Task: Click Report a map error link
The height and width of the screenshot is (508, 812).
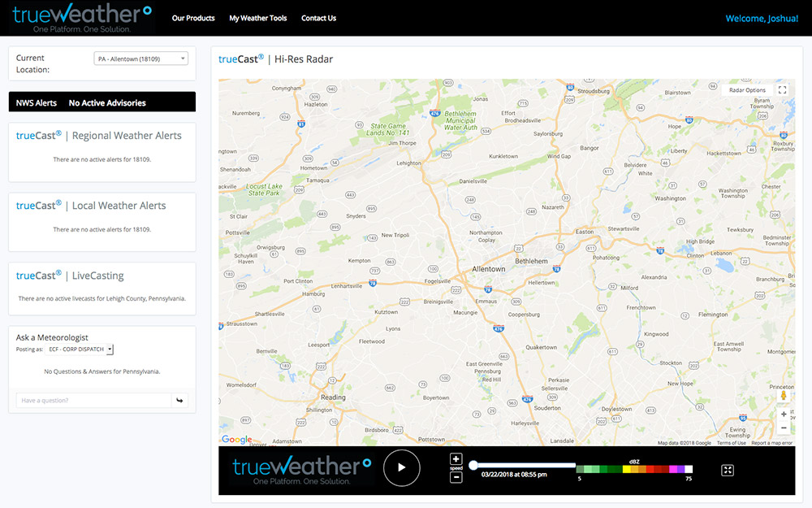Action: (x=771, y=443)
